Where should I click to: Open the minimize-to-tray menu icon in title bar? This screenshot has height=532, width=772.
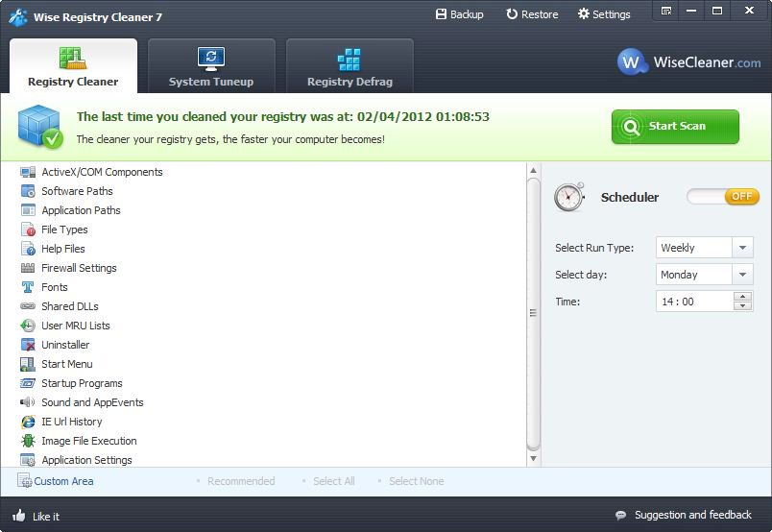pos(666,11)
